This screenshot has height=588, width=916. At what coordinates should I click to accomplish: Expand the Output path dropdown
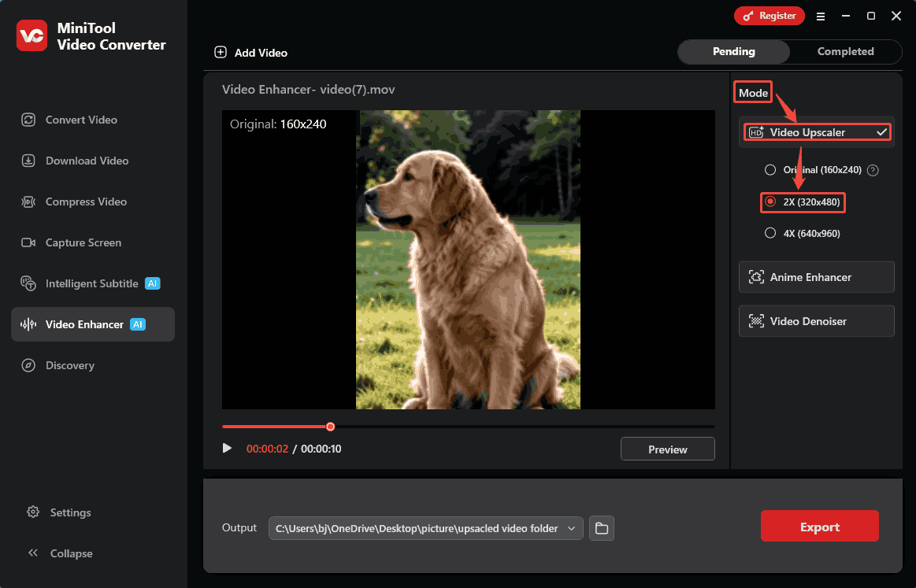tap(573, 528)
